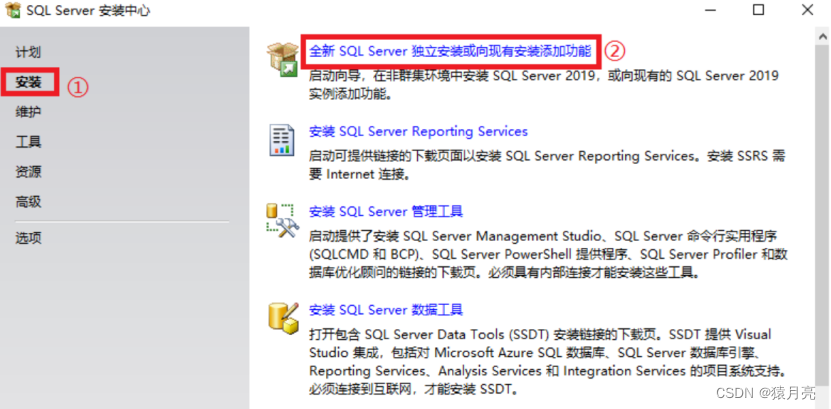Click the scrollbar up arrow

[823, 37]
